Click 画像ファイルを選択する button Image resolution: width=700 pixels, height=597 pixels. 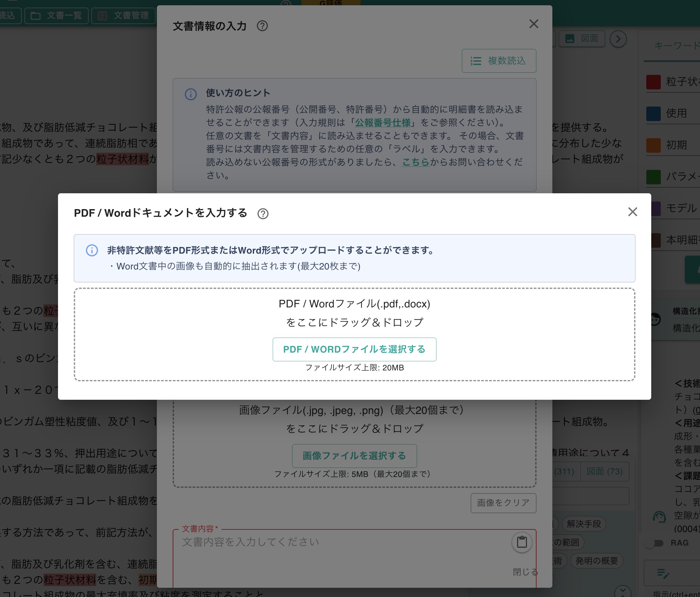click(x=354, y=456)
